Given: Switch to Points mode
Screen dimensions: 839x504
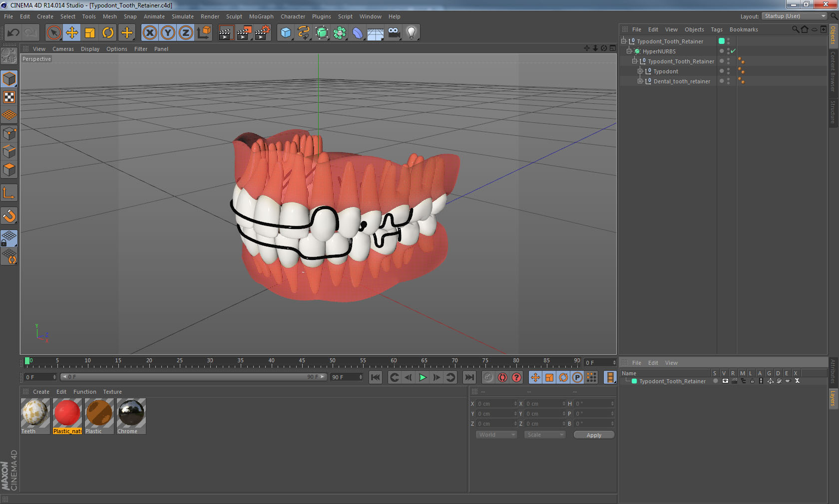Looking at the screenshot, I should [9, 133].
